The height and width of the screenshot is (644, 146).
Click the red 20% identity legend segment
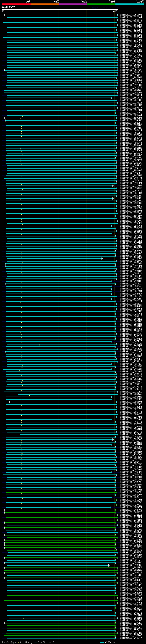[x=16, y=4]
